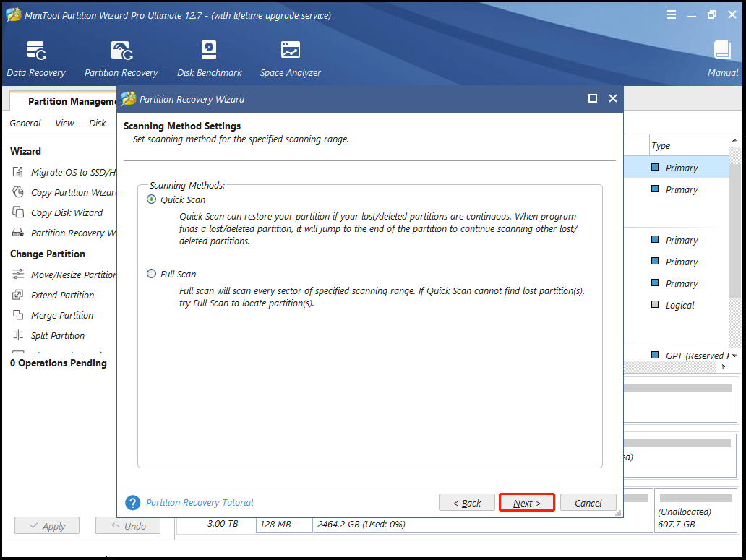Click the Extend Partition icon
Screen dimensions: 746x560
pos(18,295)
